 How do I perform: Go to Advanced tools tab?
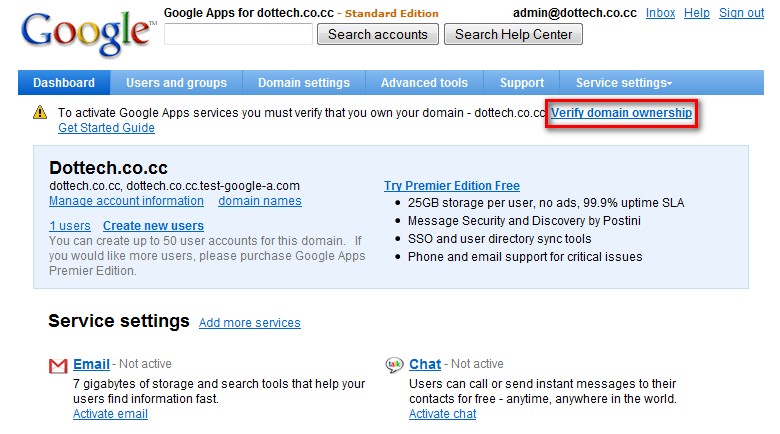tap(424, 83)
